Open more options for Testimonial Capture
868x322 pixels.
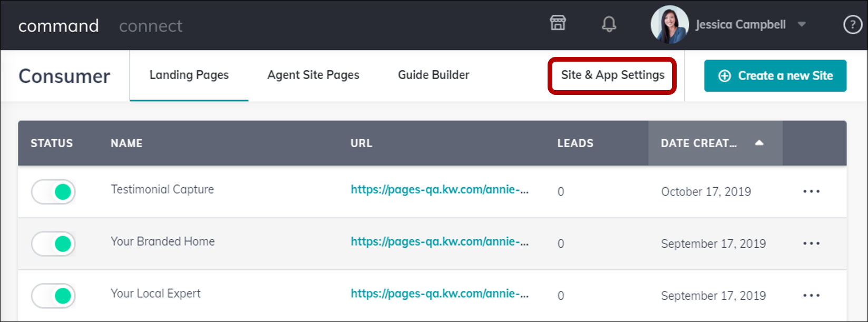click(x=811, y=191)
